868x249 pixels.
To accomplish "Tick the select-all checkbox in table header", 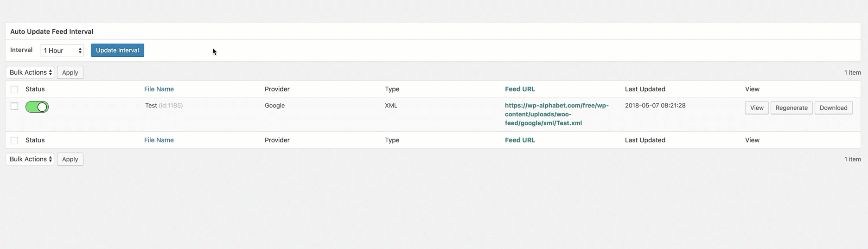I will [x=14, y=89].
